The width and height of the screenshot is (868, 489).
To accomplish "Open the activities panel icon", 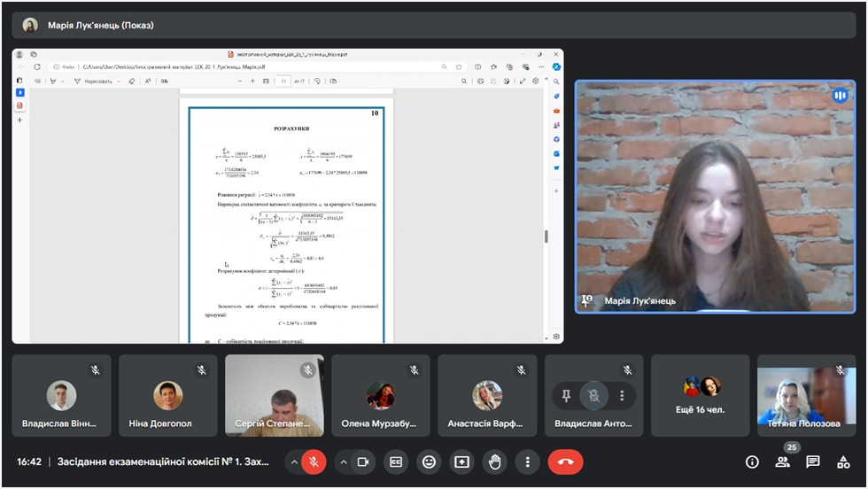I will [x=842, y=462].
